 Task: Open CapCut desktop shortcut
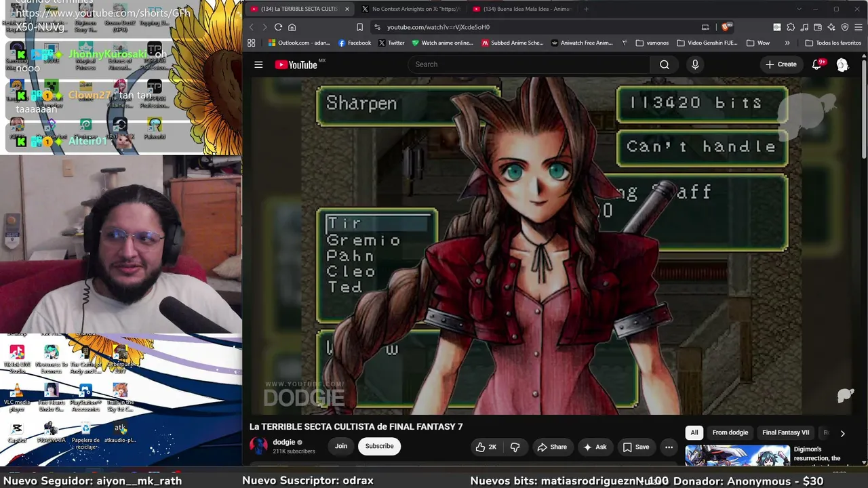click(17, 432)
